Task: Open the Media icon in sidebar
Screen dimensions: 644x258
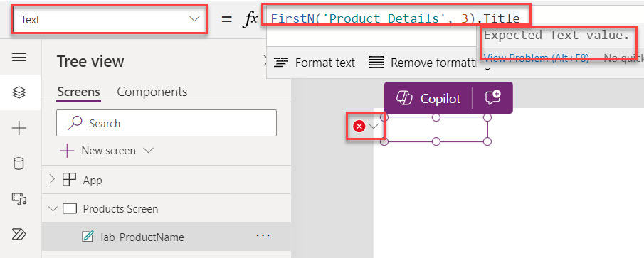Action: (19, 199)
